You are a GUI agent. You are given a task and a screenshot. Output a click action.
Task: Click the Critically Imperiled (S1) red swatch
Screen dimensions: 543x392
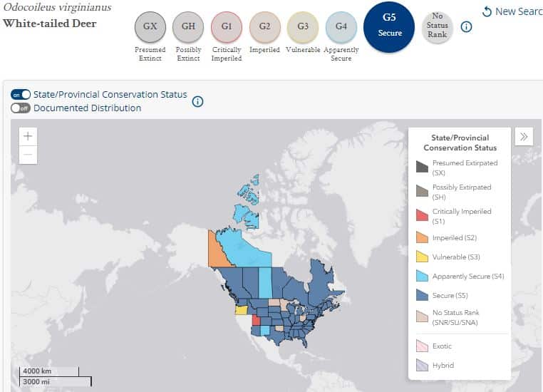click(x=422, y=215)
